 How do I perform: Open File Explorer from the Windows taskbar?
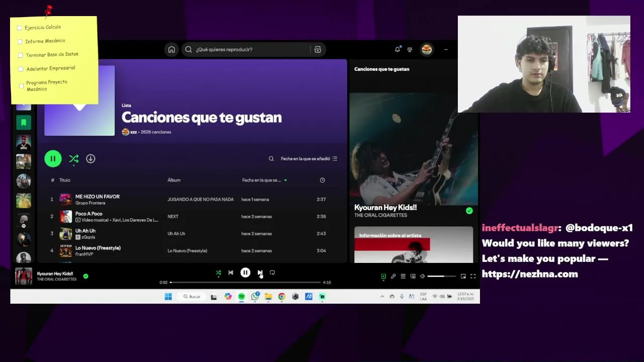(x=268, y=297)
